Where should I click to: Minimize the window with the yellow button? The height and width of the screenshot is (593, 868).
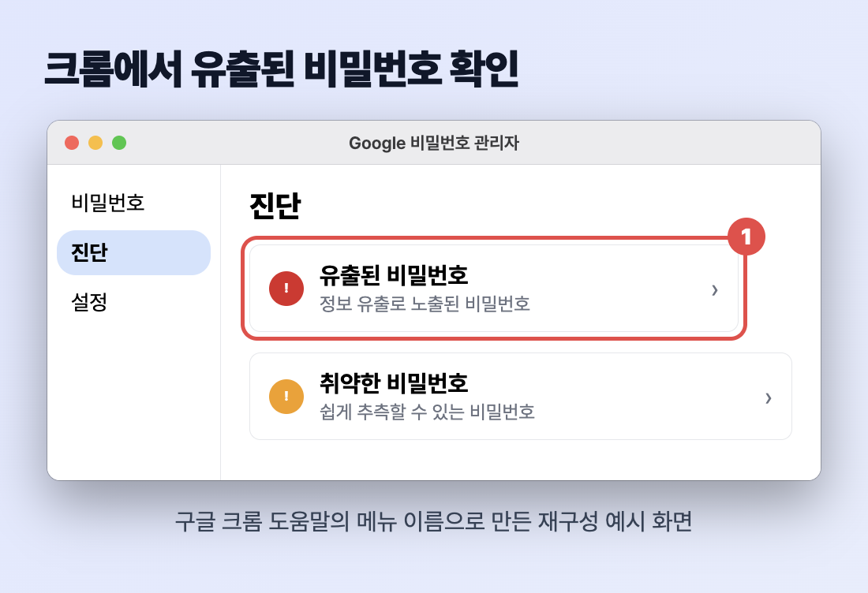click(x=95, y=143)
